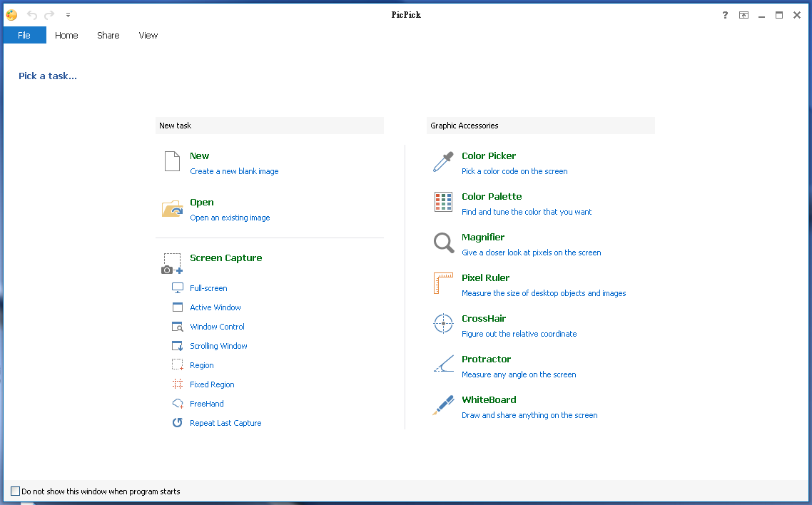Open the help question mark button
The height and width of the screenshot is (505, 812).
click(x=725, y=15)
